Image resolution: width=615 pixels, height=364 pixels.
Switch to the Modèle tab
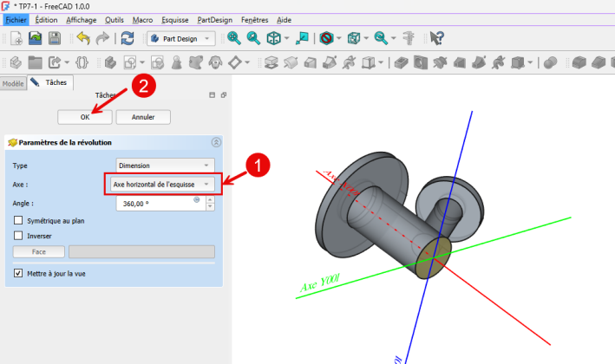13,83
